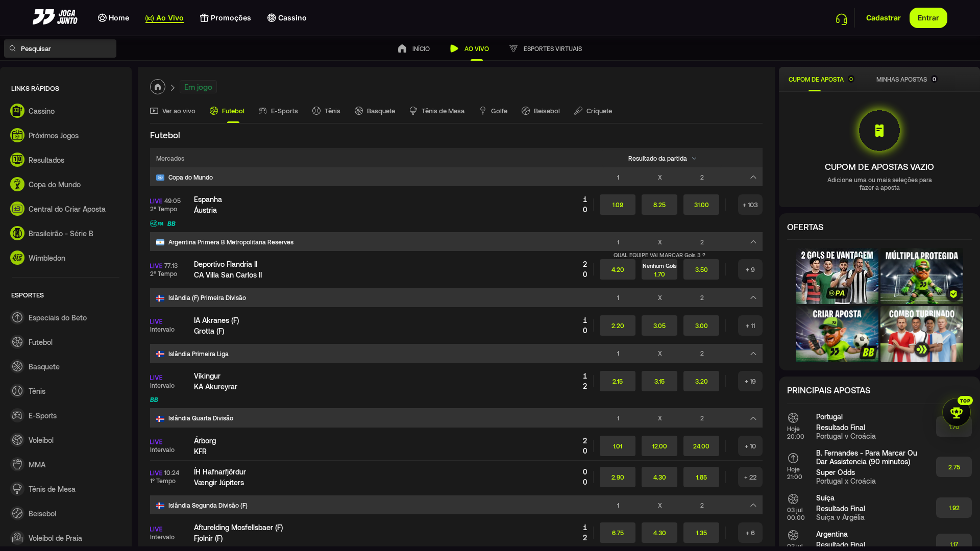Collapse Islândia Quarta Divisão section

(x=753, y=418)
